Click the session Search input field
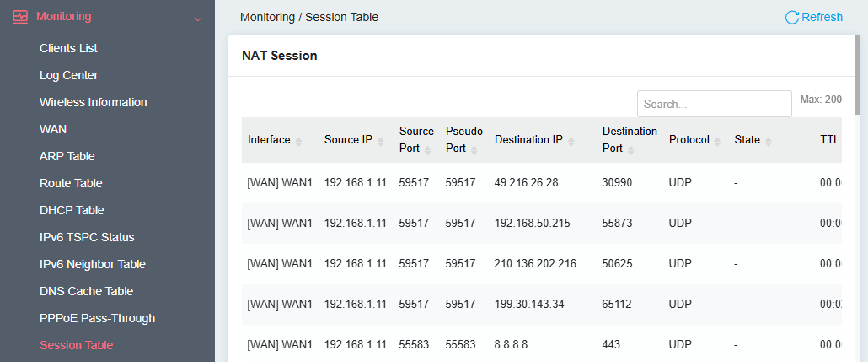 coord(714,104)
